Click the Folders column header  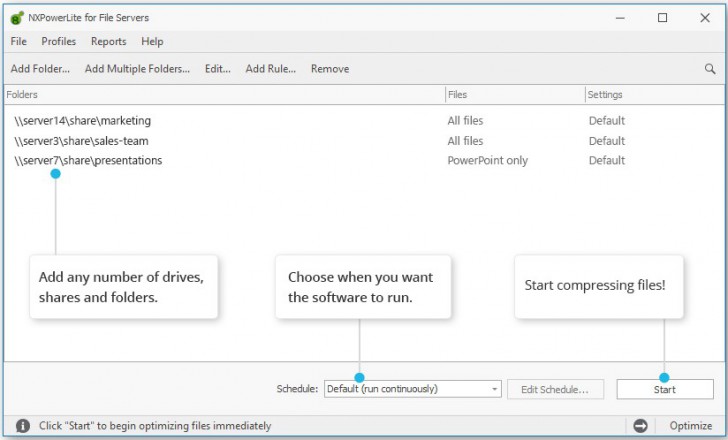click(x=225, y=95)
